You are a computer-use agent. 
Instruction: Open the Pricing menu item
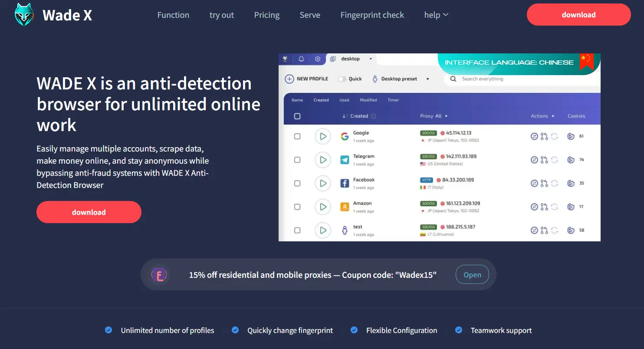click(266, 15)
